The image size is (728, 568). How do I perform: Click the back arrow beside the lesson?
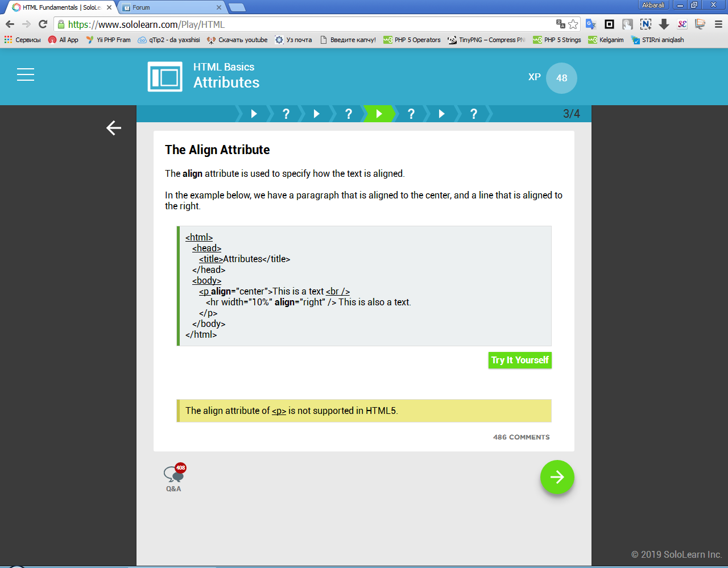coord(114,128)
